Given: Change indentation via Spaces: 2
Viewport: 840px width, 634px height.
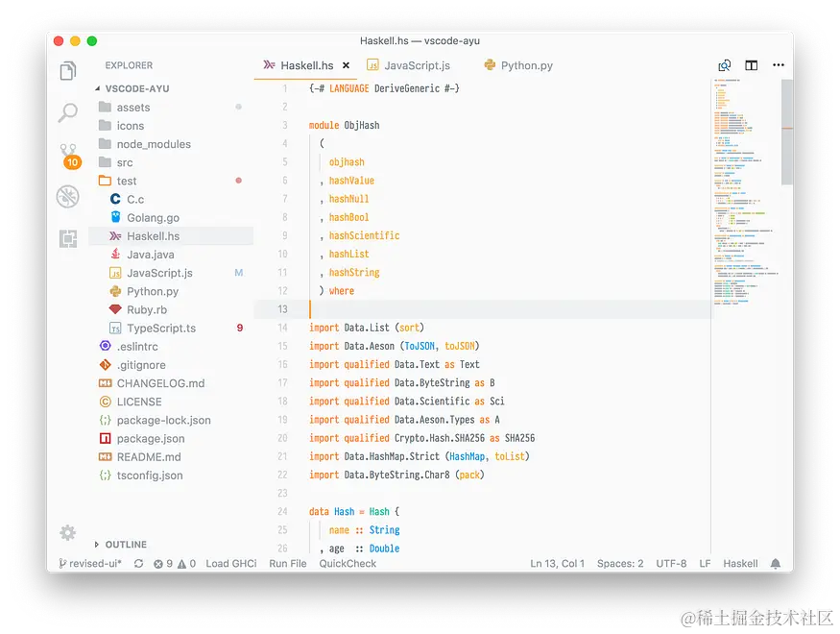Looking at the screenshot, I should pyautogui.click(x=620, y=564).
